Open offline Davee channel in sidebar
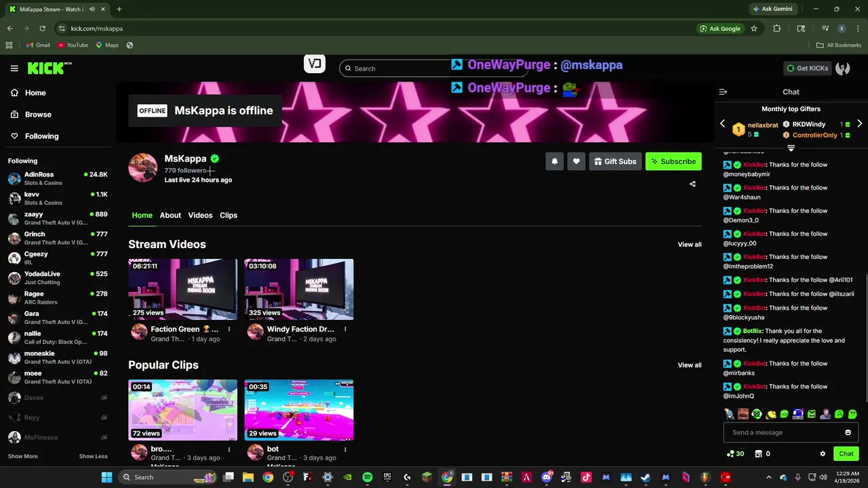Viewport: 868px width, 488px height. pos(58,398)
